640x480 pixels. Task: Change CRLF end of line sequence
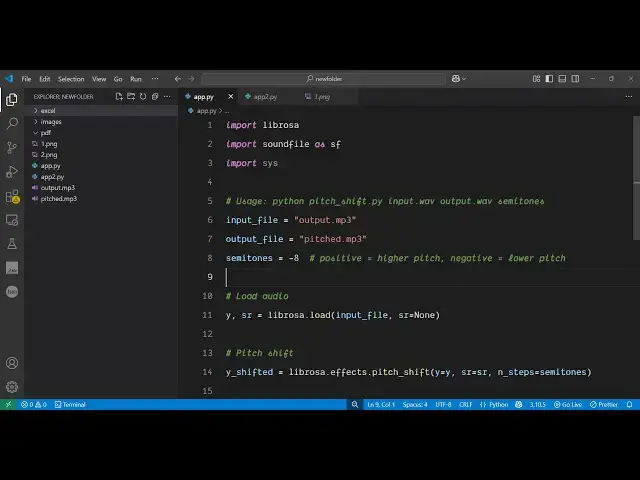tap(466, 404)
